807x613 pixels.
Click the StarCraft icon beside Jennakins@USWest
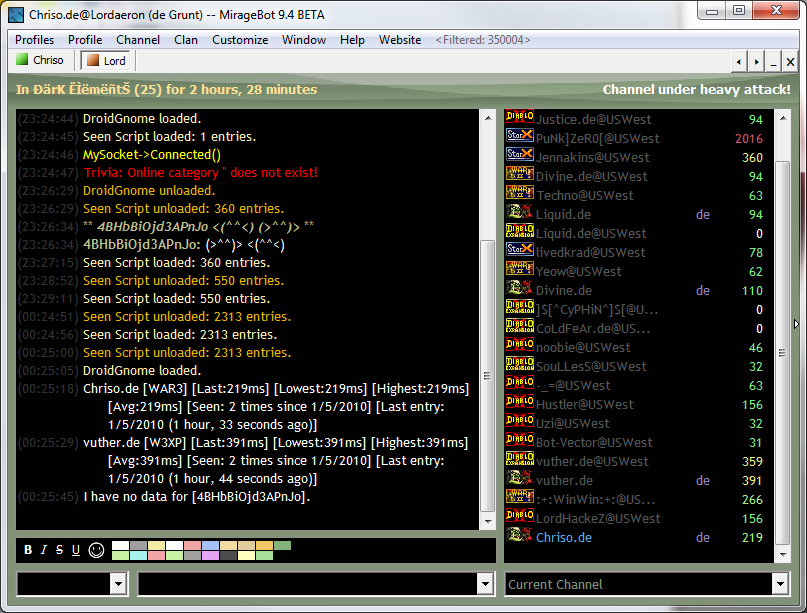coord(520,155)
